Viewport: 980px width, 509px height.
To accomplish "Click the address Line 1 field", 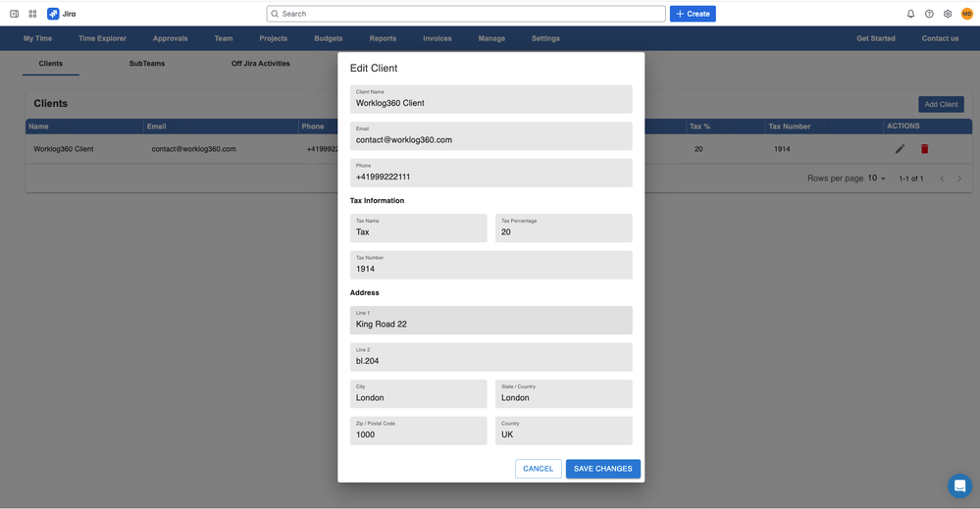I will 491,321.
